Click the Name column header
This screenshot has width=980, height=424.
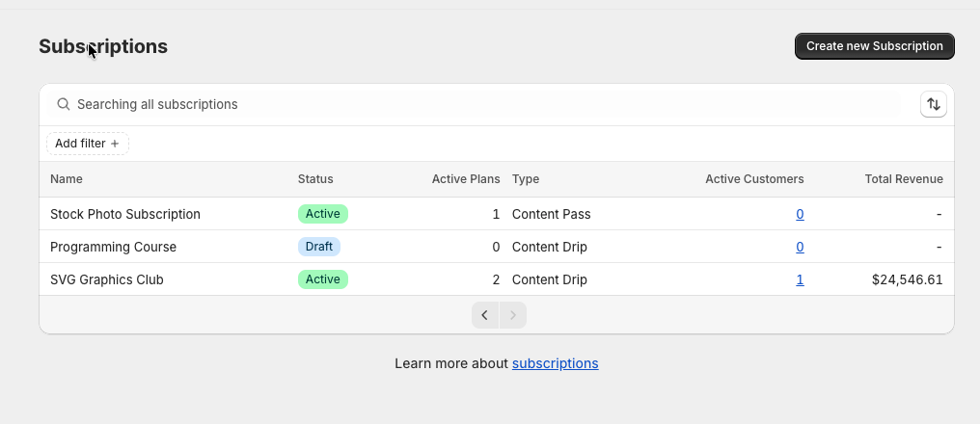(x=67, y=179)
